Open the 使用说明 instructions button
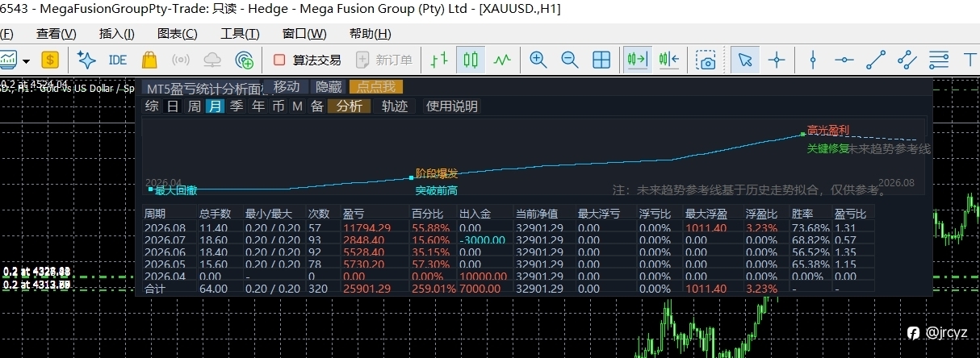 tap(452, 106)
